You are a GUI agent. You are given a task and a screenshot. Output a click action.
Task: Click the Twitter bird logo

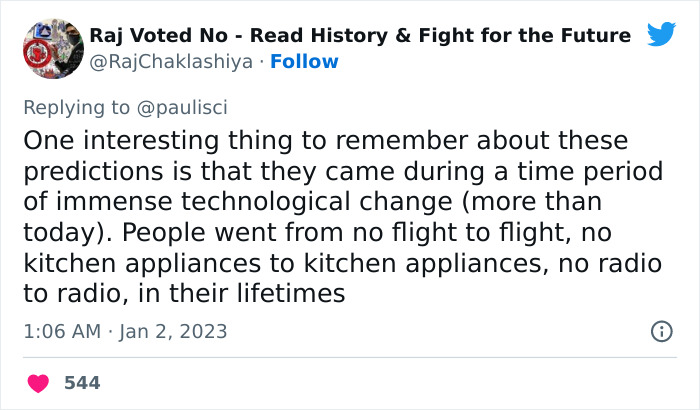[661, 35]
